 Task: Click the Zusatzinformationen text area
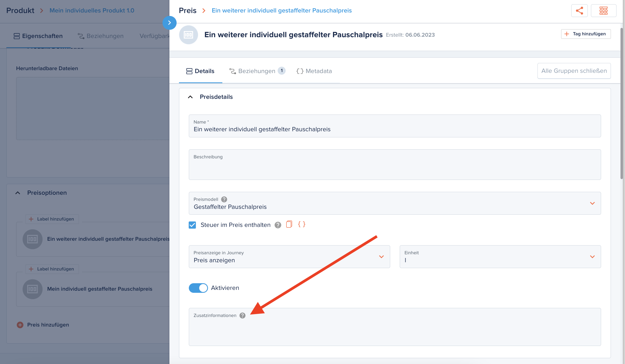395,327
